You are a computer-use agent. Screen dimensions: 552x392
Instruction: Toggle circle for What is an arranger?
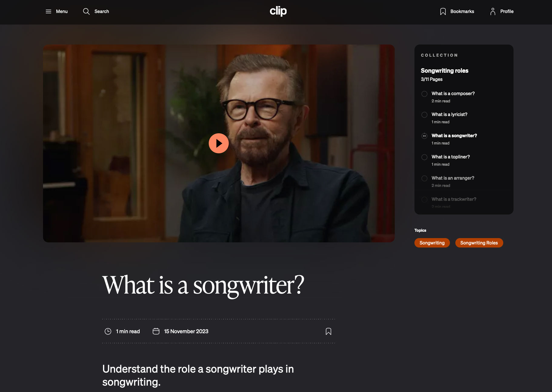pos(424,178)
